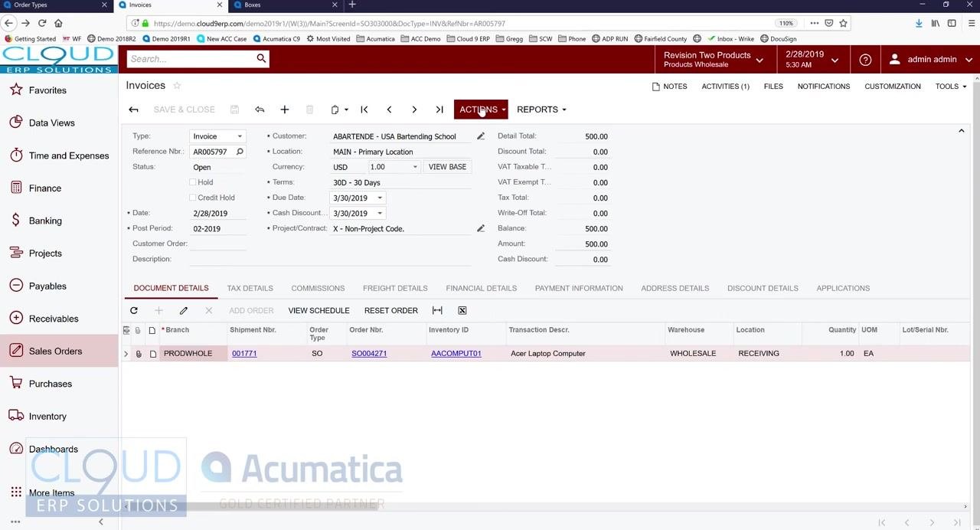Open the Actions dropdown menu
The height and width of the screenshot is (530, 980).
(x=481, y=110)
